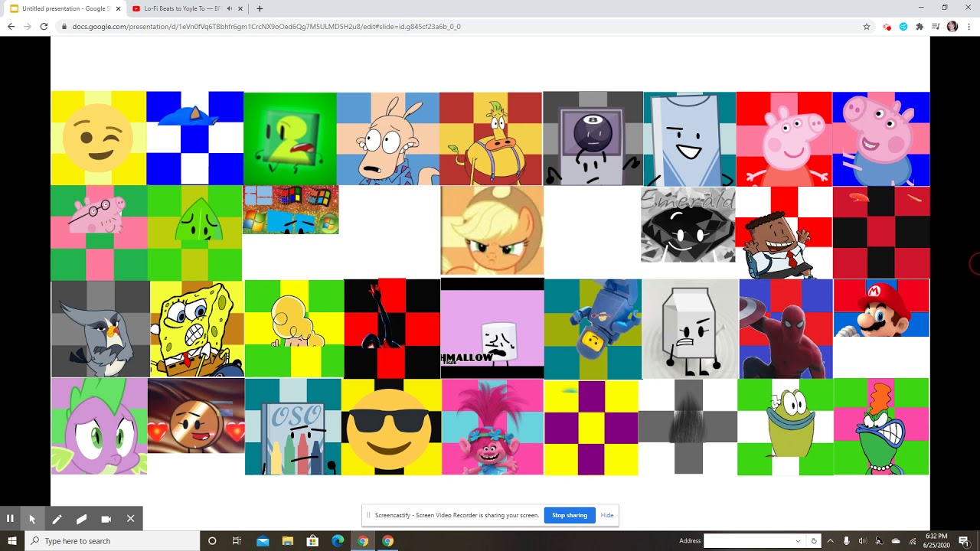Select the purple dragon Spike image

99,426
